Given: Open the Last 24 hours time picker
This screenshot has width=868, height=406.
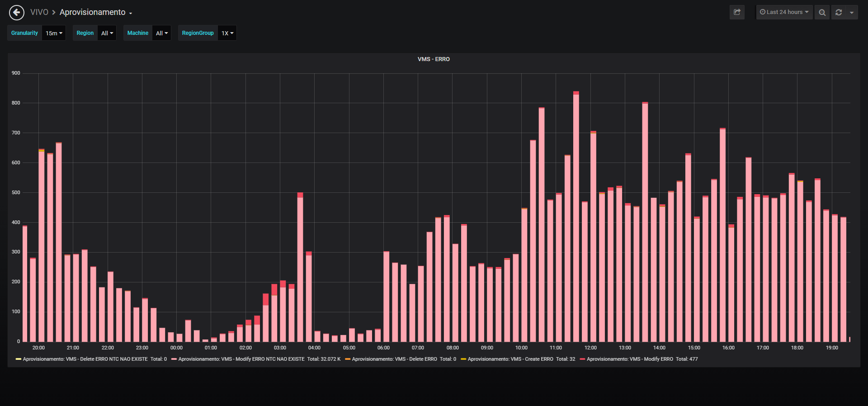Looking at the screenshot, I should [784, 12].
